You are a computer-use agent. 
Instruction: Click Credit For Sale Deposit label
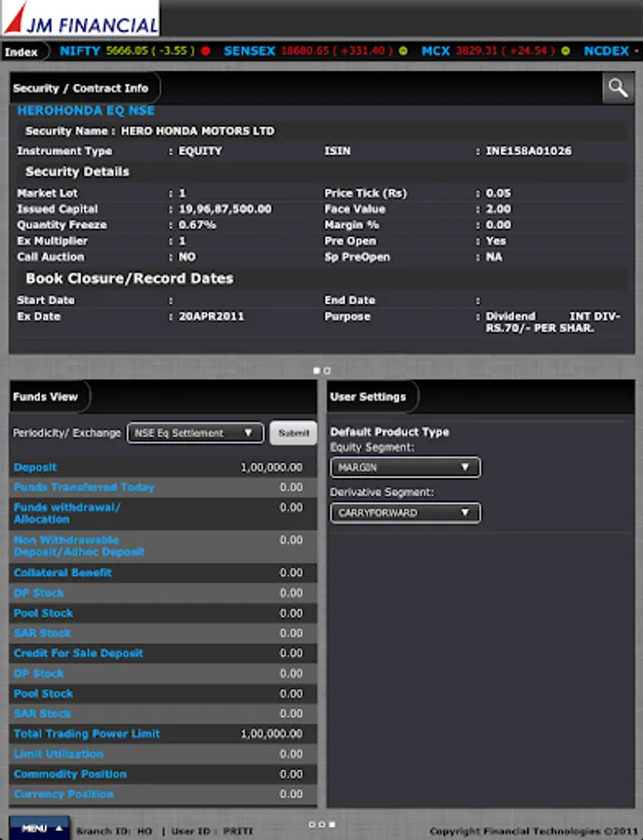(x=78, y=653)
